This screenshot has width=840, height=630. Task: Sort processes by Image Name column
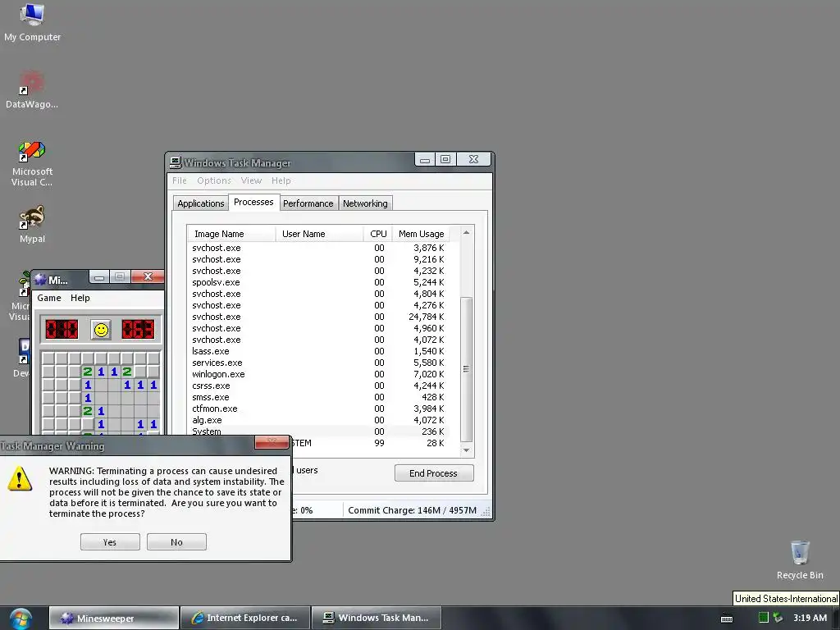click(231, 234)
